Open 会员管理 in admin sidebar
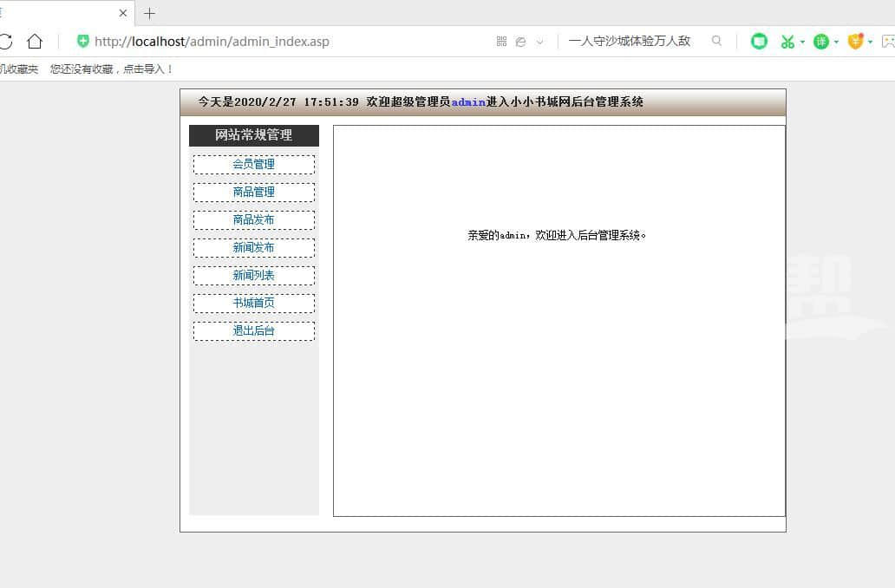The height and width of the screenshot is (588, 895). pyautogui.click(x=253, y=164)
